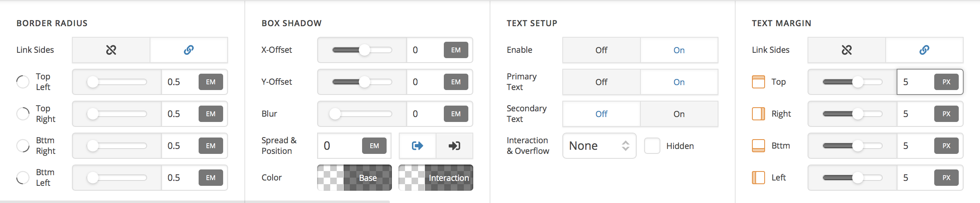
Task: Click link sides icon in Text Margin
Action: [924, 50]
